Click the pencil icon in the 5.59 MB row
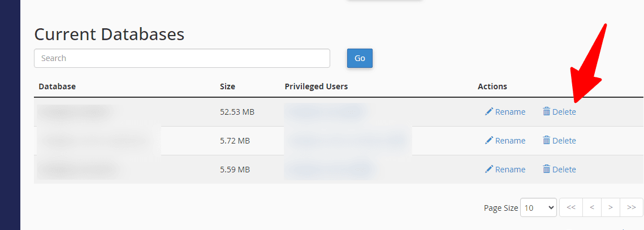The image size is (644, 230). [489, 169]
